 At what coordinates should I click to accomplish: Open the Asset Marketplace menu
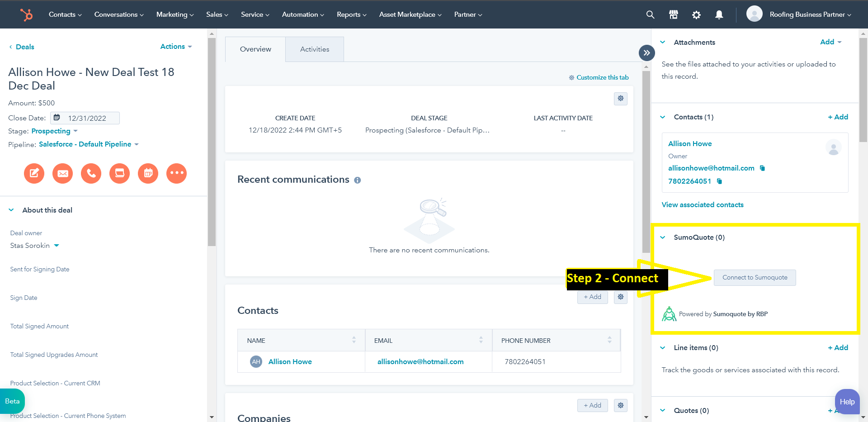[410, 14]
